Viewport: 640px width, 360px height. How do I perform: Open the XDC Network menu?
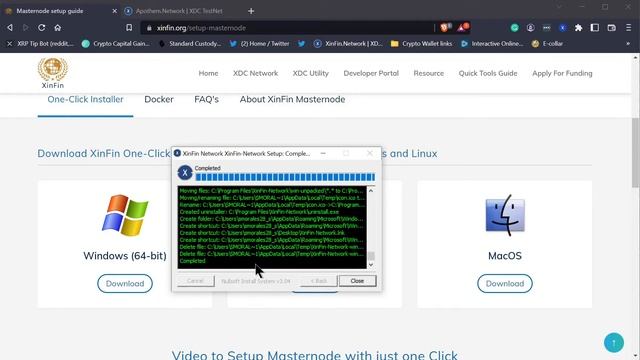click(x=256, y=73)
